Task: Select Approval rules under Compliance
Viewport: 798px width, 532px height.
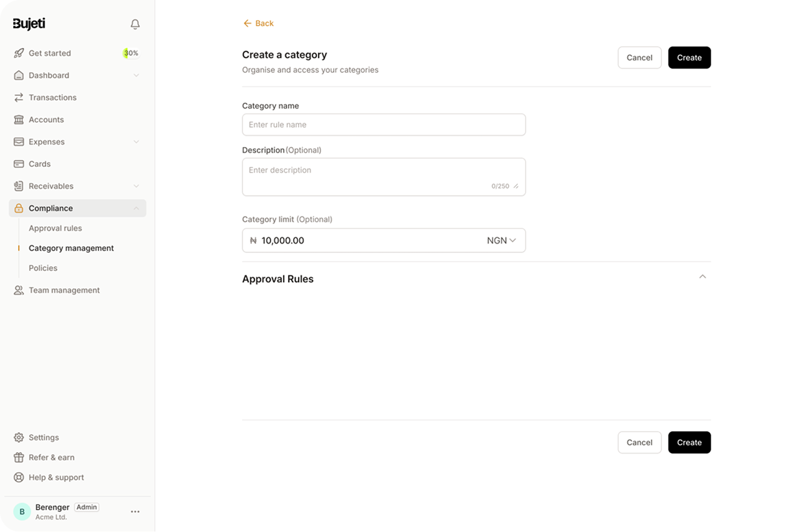Action: click(55, 228)
